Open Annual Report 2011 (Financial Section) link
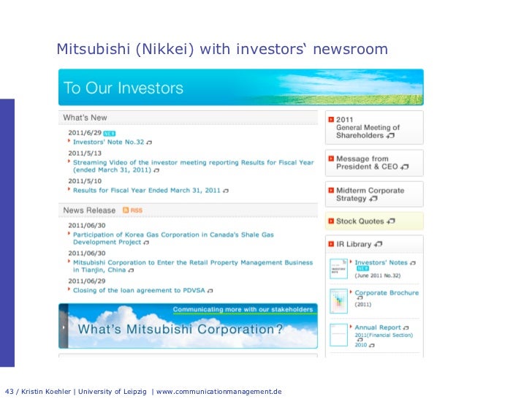This screenshot has width=532, height=399. click(384, 335)
